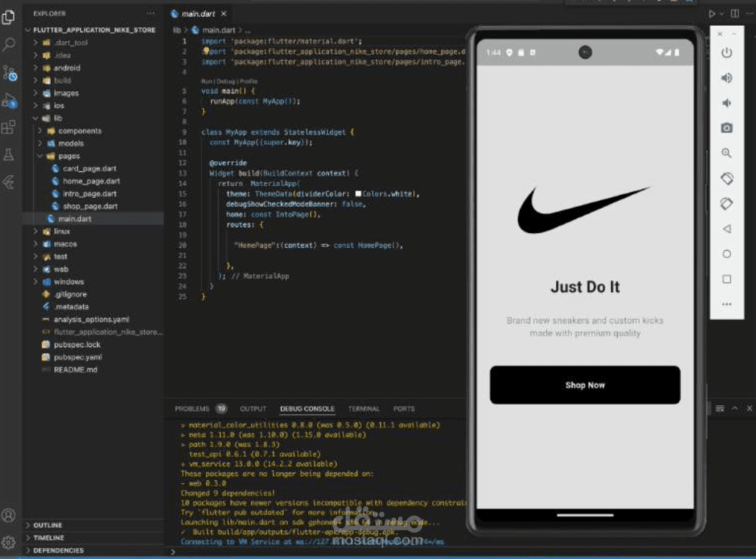Take emulator screenshot with camera icon
This screenshot has width=756, height=559.
tap(727, 128)
